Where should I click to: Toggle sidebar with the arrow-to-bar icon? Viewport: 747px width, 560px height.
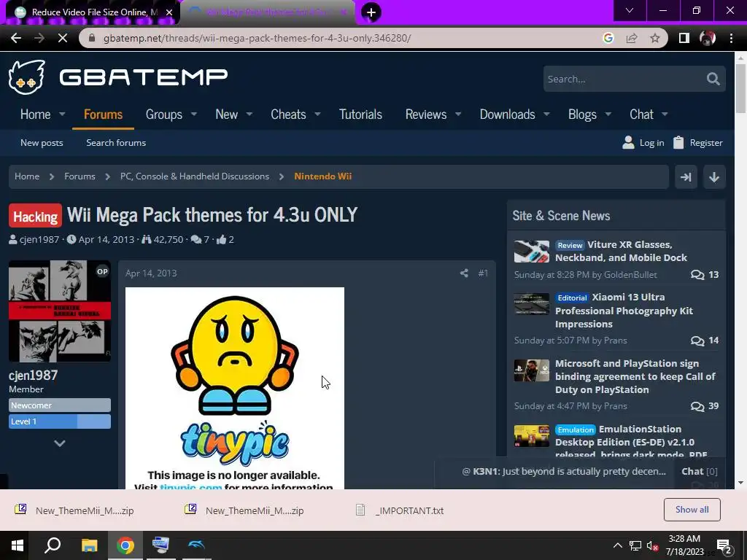click(686, 177)
